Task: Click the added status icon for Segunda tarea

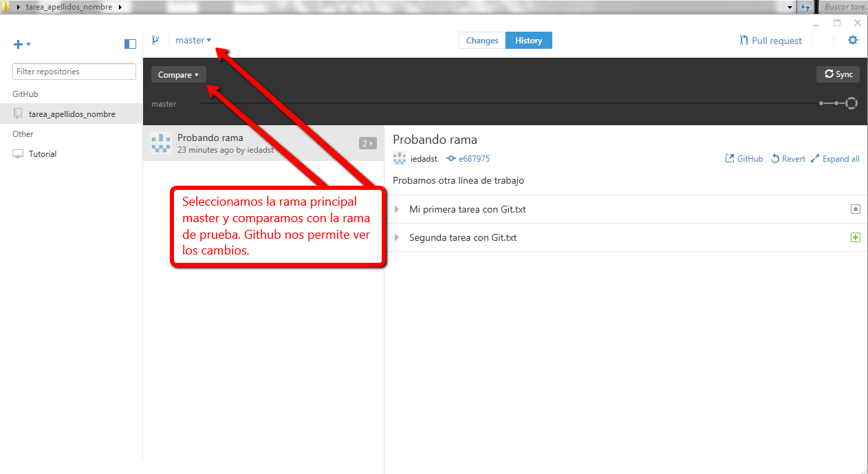Action: coord(856,237)
